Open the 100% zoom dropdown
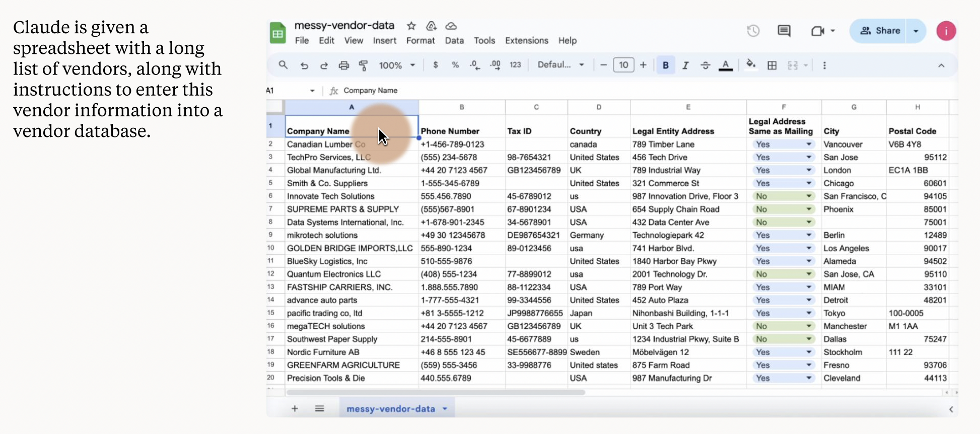The image size is (980, 434). 397,65
